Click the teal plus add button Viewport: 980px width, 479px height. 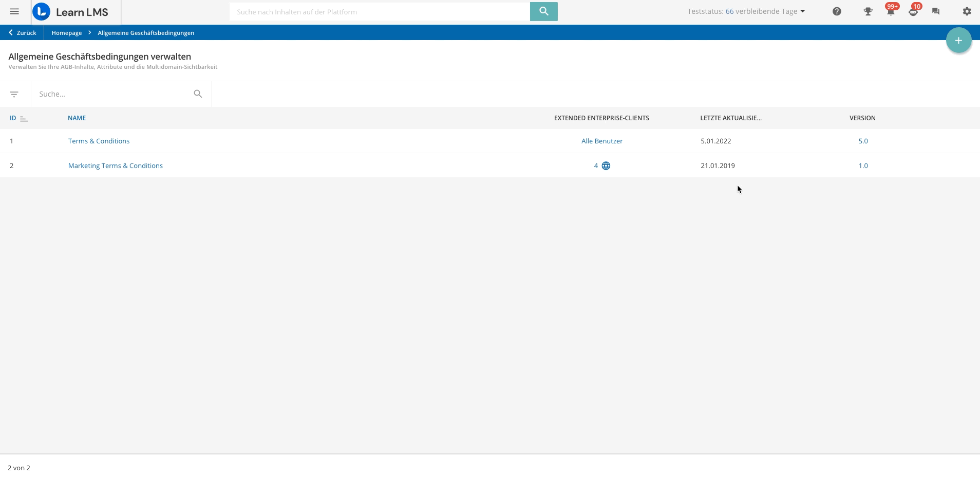point(958,41)
